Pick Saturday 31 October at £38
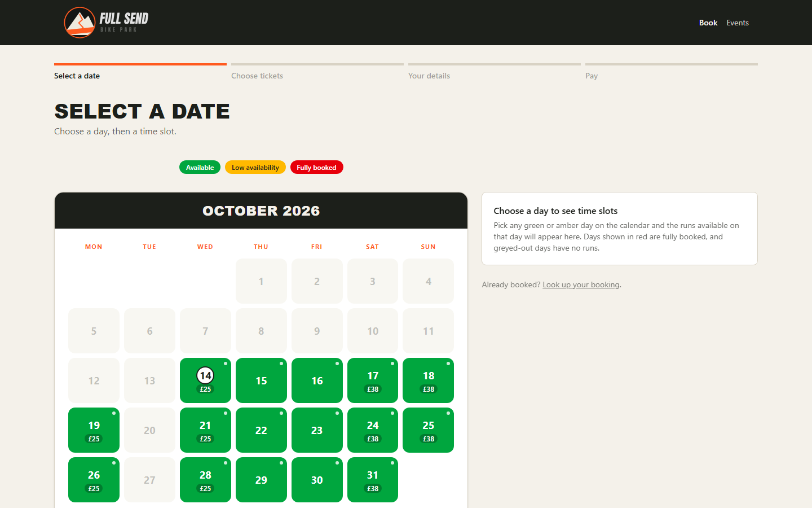This screenshot has width=812, height=508. [x=373, y=480]
